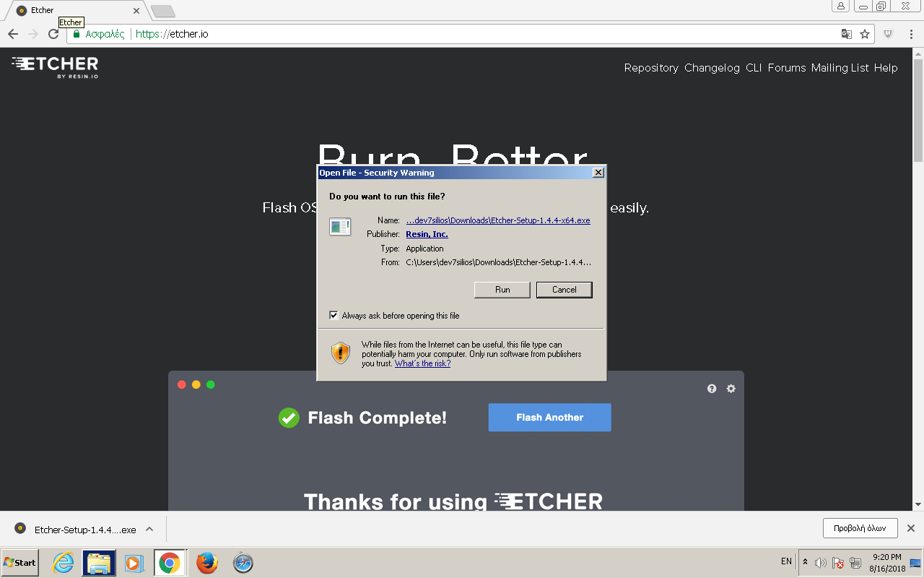Click the Chrome user profile icon

coord(841,7)
